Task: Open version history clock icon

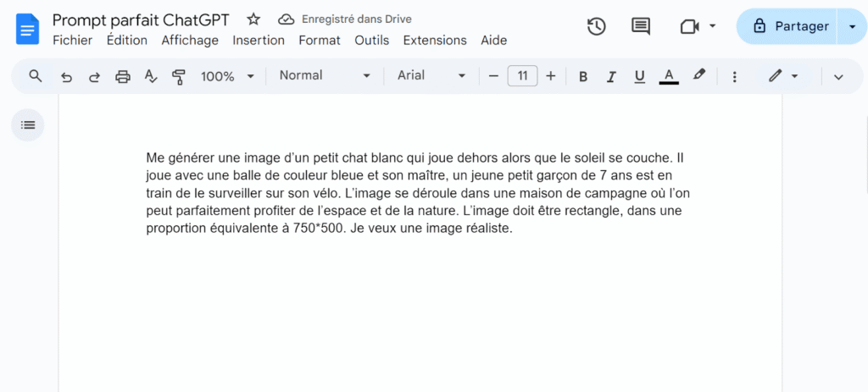Action: [x=597, y=26]
